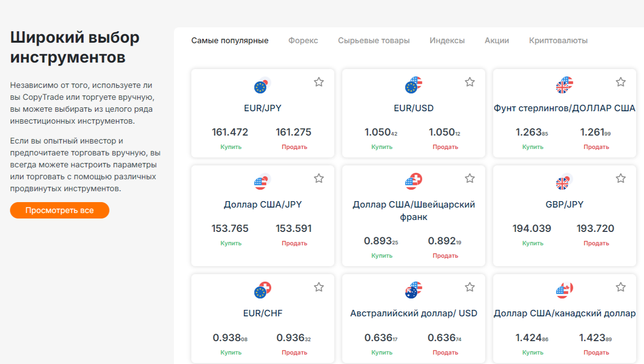Favorite the EUR/USD card star
The height and width of the screenshot is (364, 644).
click(470, 82)
